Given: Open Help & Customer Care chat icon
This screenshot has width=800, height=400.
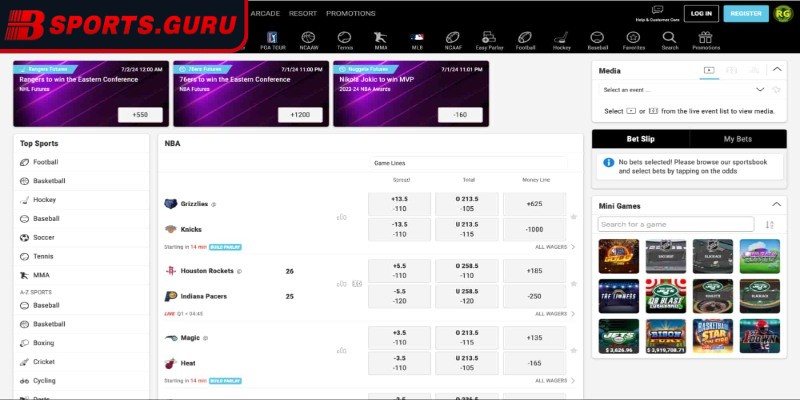Looking at the screenshot, I should [x=657, y=13].
